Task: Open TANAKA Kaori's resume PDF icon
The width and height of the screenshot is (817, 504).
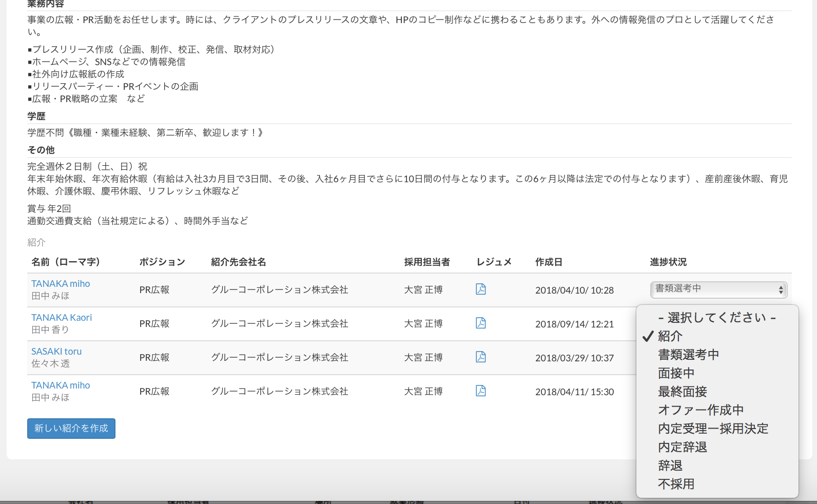Action: [480, 323]
